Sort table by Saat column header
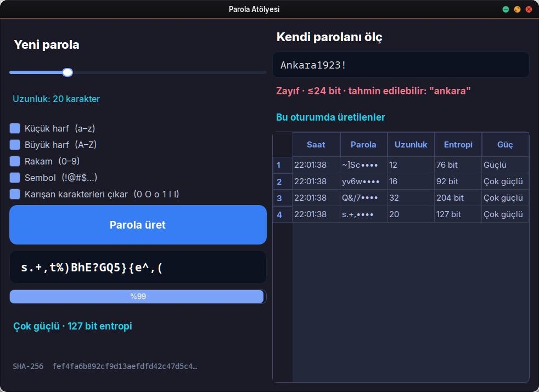Image resolution: width=539 pixels, height=392 pixels. point(316,145)
